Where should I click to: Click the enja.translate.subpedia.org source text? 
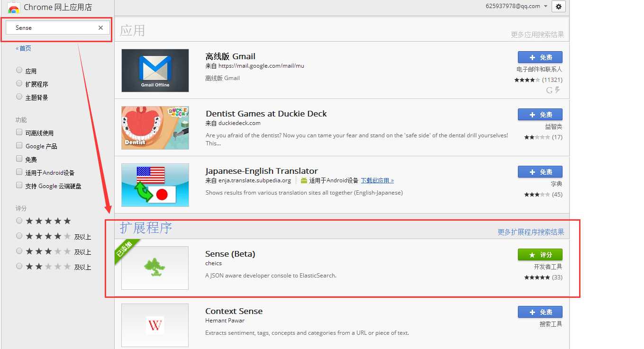point(254,180)
